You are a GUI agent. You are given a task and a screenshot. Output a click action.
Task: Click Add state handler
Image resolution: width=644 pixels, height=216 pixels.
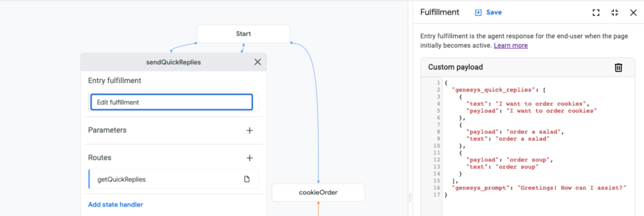pyautogui.click(x=116, y=204)
